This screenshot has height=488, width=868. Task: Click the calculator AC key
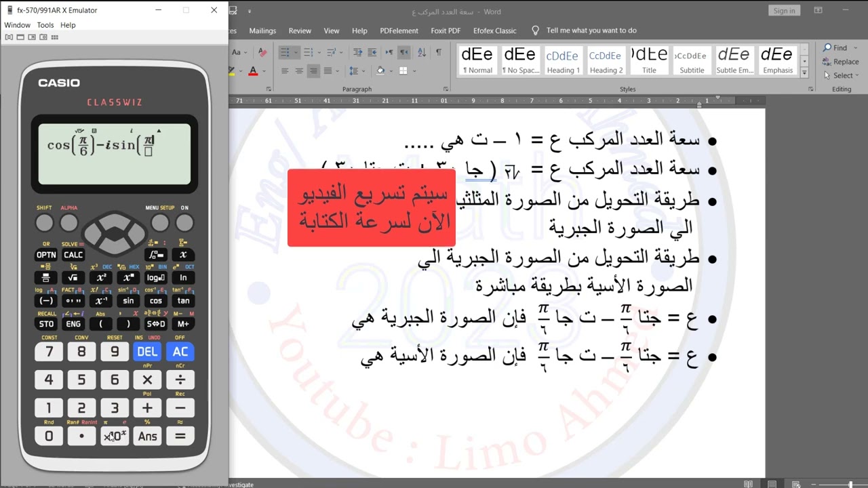(180, 352)
